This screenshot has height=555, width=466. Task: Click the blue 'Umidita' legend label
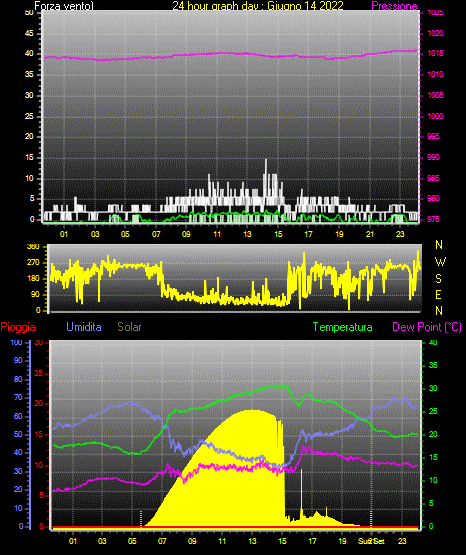[84, 327]
